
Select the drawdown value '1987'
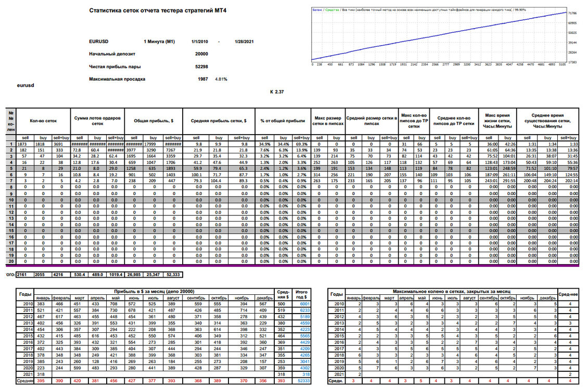click(x=203, y=79)
